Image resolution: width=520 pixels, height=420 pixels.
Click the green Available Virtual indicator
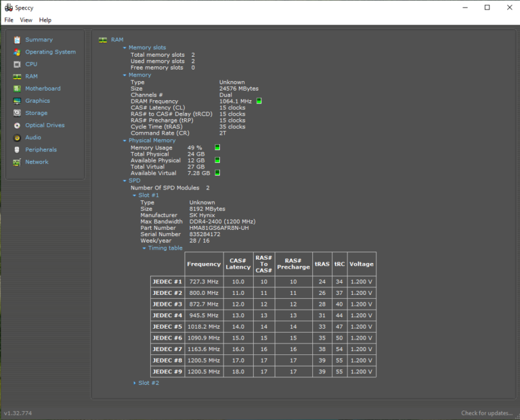[x=217, y=173]
